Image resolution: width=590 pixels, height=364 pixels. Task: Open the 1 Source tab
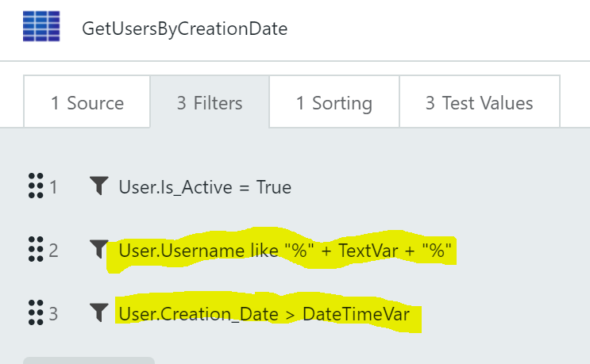click(x=87, y=103)
